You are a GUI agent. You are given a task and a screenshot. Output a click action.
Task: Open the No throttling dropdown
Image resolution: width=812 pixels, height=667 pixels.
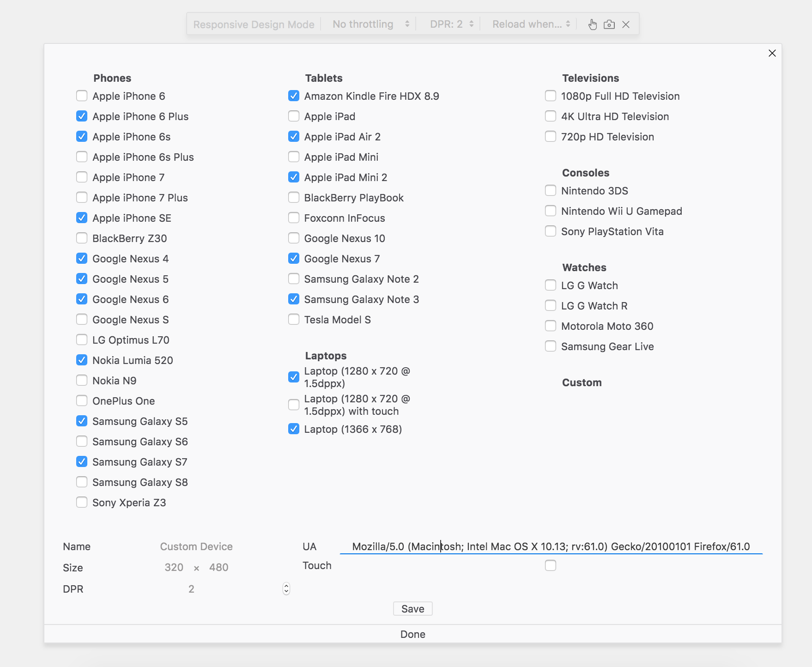coord(370,24)
